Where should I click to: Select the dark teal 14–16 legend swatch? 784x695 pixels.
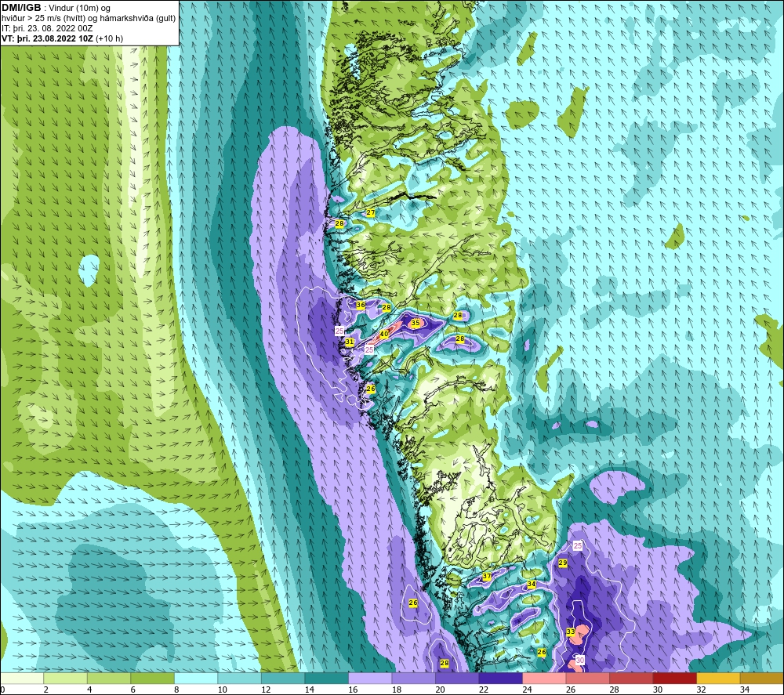[x=326, y=679]
